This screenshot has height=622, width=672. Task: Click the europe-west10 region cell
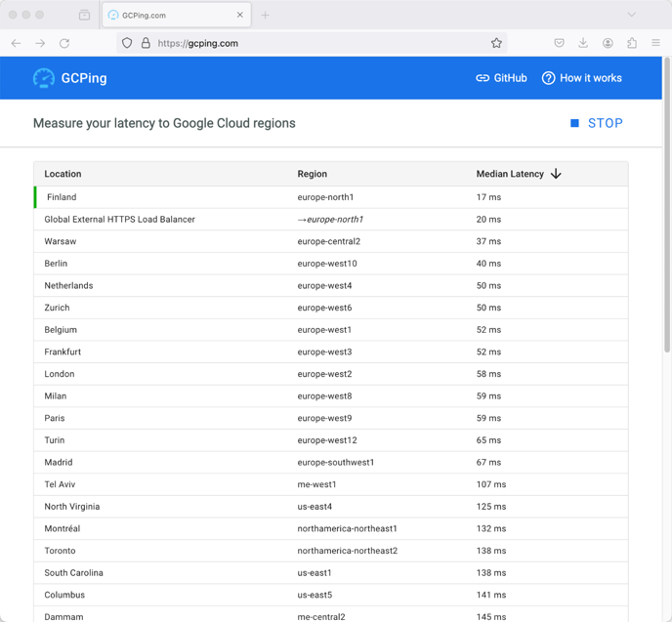[327, 264]
